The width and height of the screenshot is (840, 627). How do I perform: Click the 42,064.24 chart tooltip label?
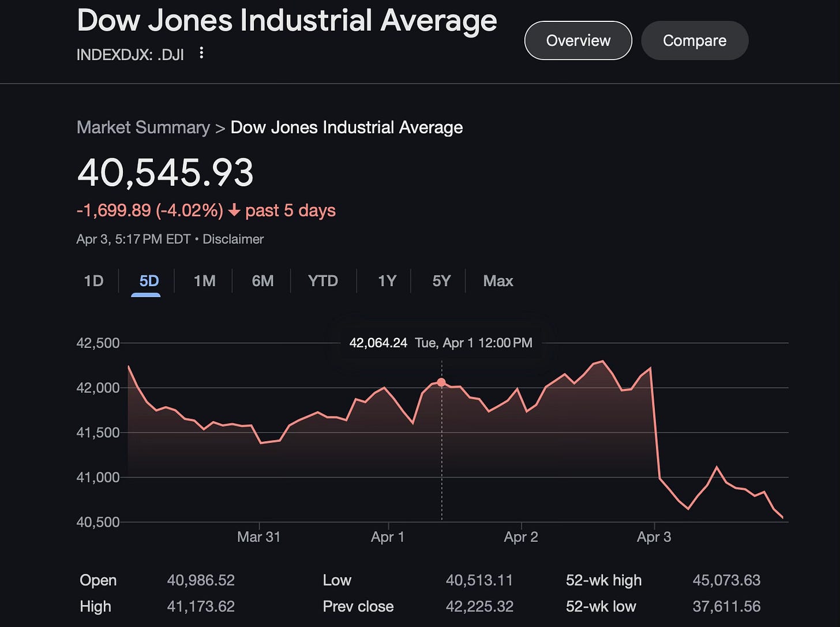tap(378, 343)
